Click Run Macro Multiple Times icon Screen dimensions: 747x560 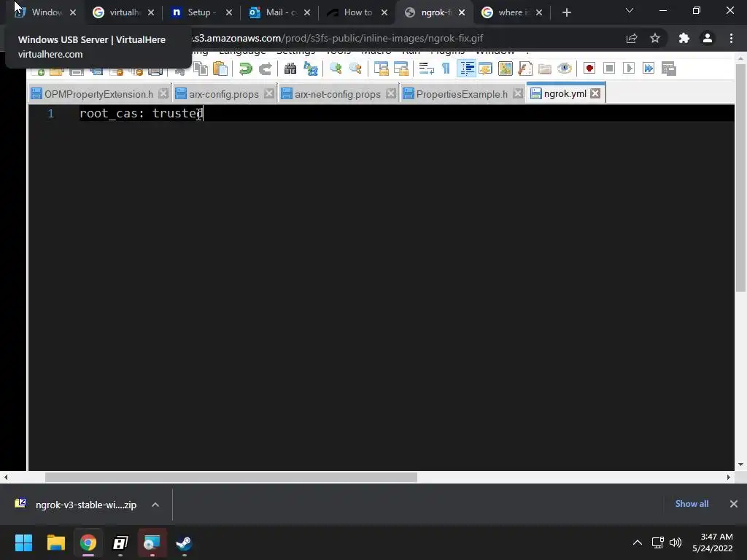(x=649, y=69)
